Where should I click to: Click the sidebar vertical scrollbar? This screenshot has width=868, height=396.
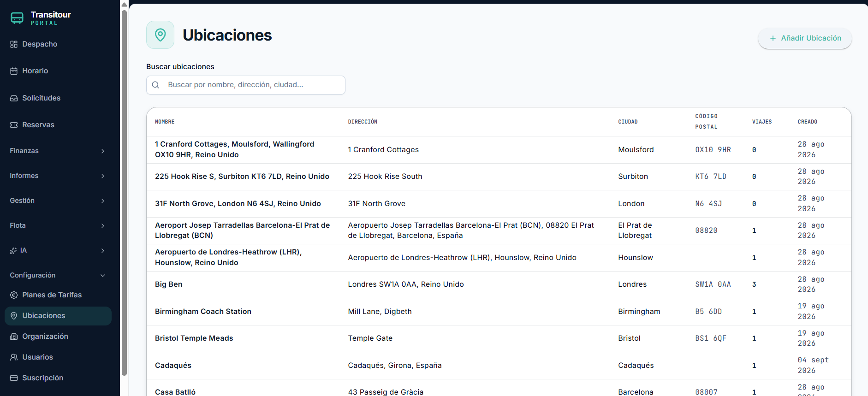click(x=124, y=193)
